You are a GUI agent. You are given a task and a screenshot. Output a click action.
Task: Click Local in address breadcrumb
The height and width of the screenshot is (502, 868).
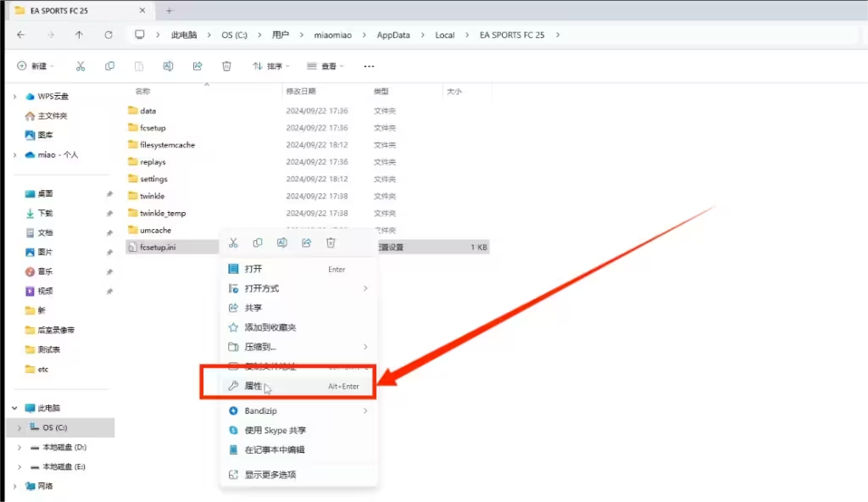click(444, 35)
